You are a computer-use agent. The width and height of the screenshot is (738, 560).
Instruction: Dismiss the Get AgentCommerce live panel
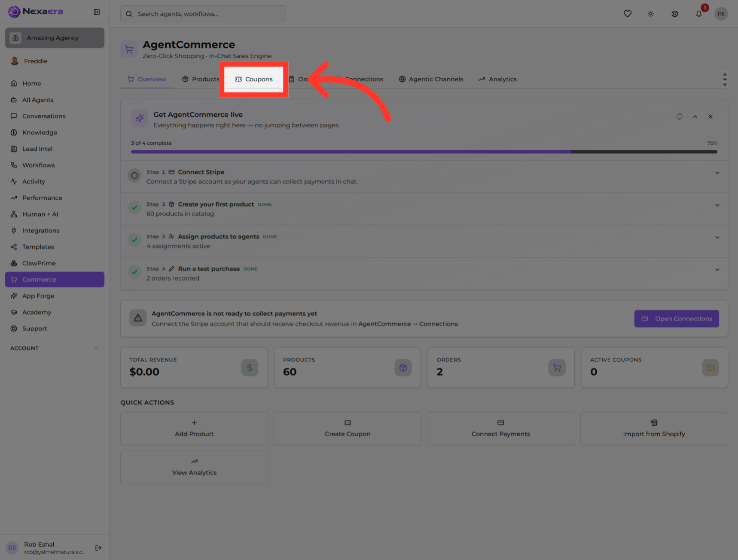[x=711, y=116]
